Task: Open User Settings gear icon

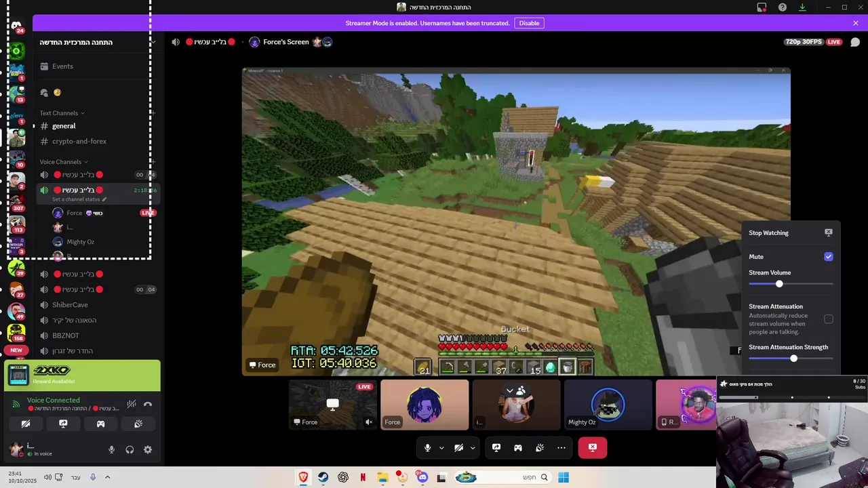Action: click(148, 449)
